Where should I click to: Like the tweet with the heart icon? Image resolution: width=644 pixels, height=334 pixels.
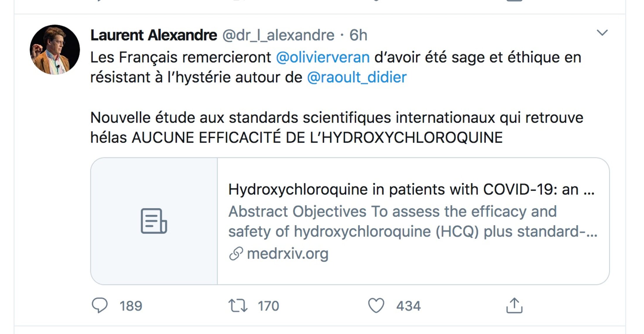tap(376, 306)
